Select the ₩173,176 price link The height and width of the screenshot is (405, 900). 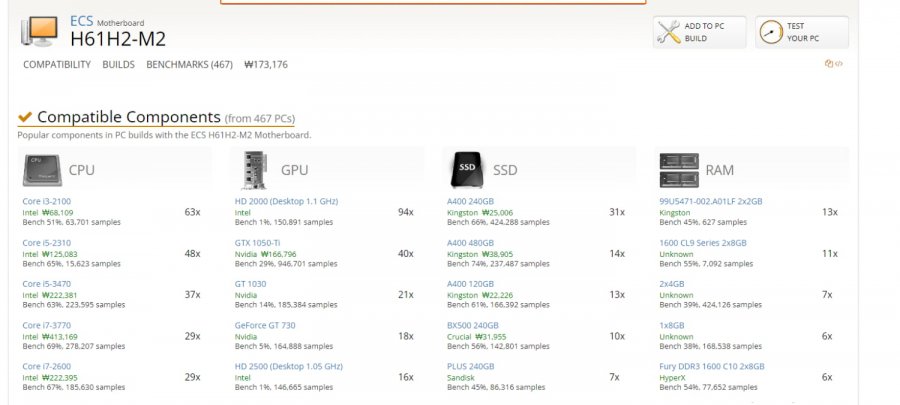(x=266, y=65)
